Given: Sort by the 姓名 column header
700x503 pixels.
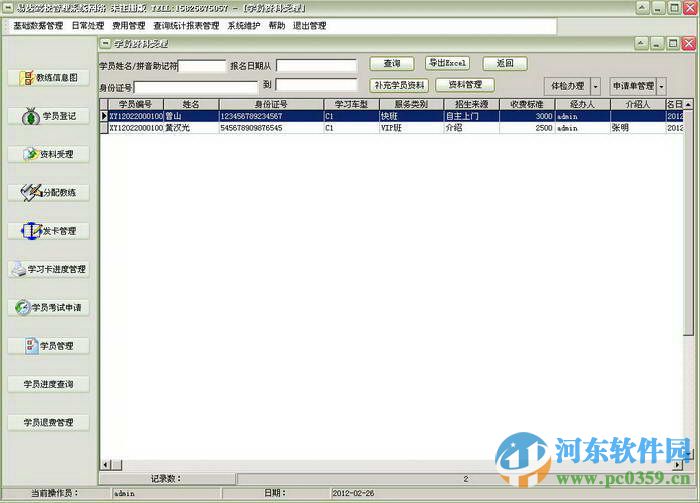Looking at the screenshot, I should click(191, 104).
